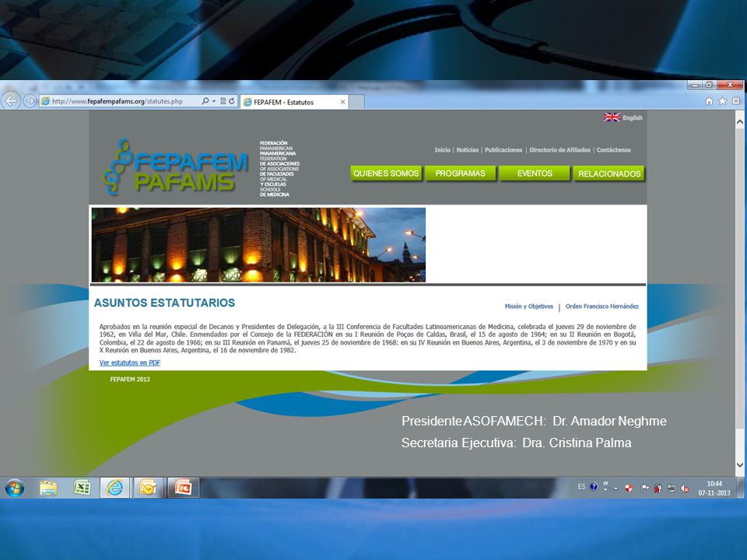
Task: Select the FEPAFEM - Estatutos tab
Action: pyautogui.click(x=294, y=102)
